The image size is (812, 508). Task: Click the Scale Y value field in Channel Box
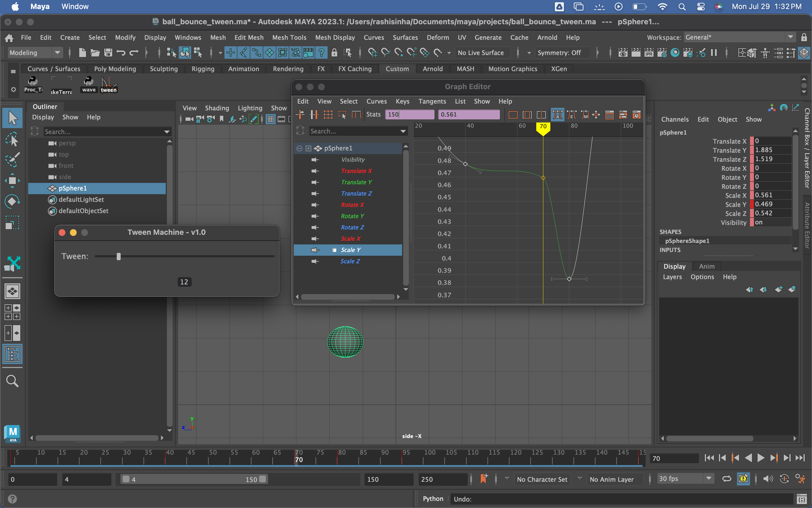coord(773,204)
